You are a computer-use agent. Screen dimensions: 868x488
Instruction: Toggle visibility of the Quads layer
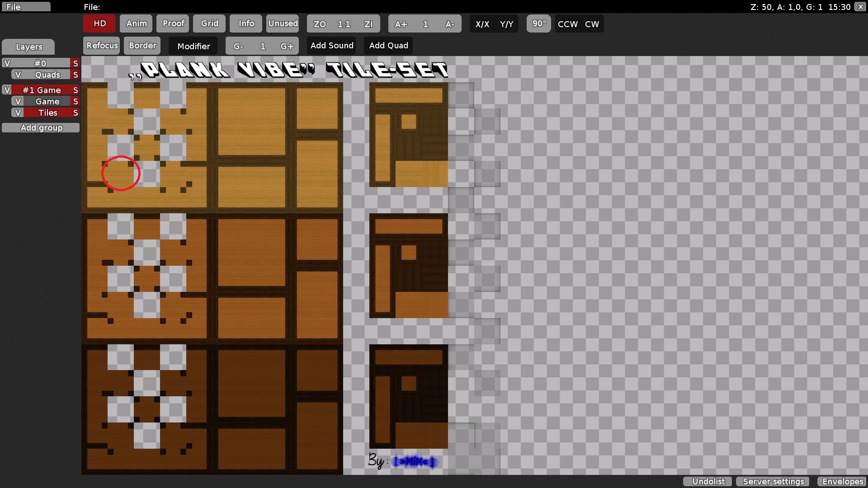coord(18,74)
